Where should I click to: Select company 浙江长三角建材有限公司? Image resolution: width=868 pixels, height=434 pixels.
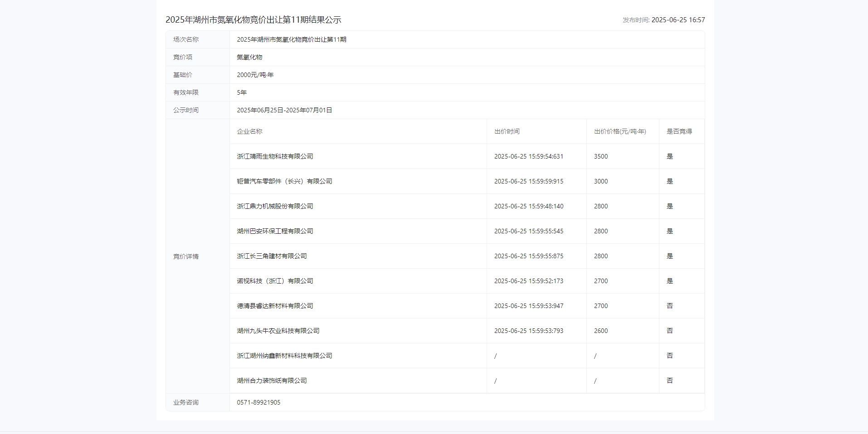(272, 256)
